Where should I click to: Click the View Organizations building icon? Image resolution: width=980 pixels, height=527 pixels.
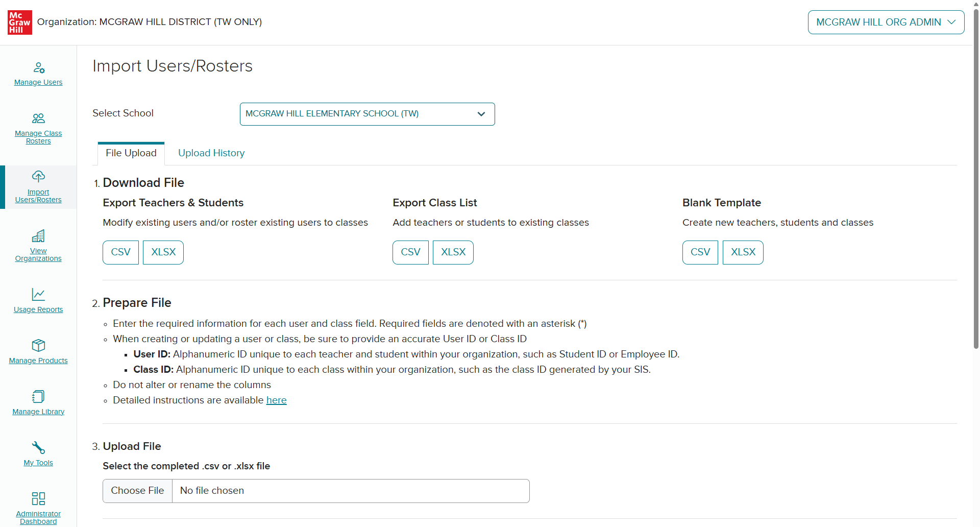point(38,235)
